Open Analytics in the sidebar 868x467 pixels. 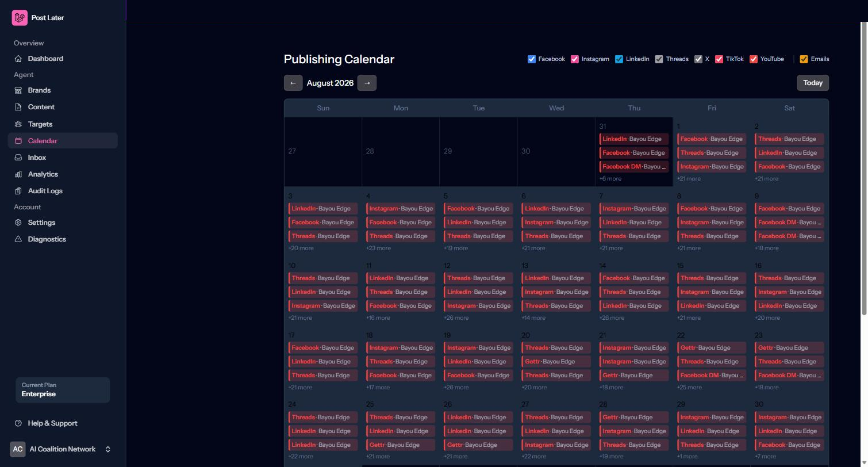click(63, 174)
